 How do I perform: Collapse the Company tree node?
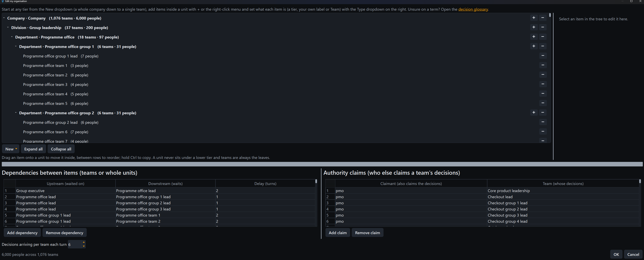pos(4,18)
